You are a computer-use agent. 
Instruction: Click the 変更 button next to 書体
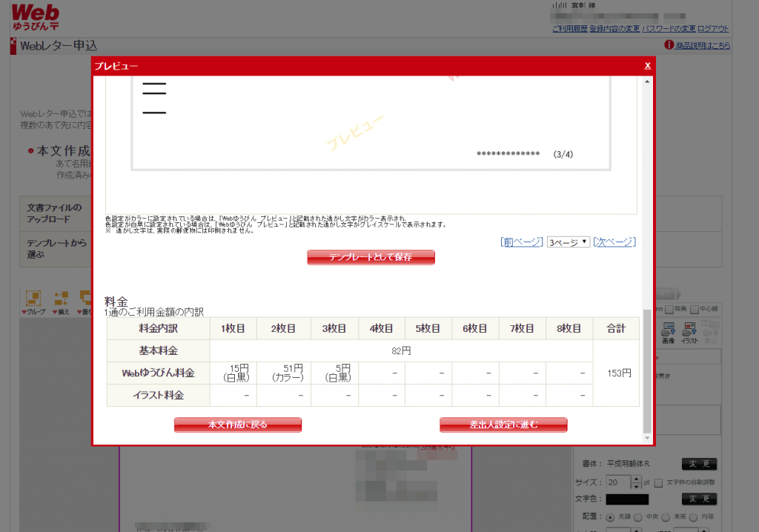coord(700,464)
